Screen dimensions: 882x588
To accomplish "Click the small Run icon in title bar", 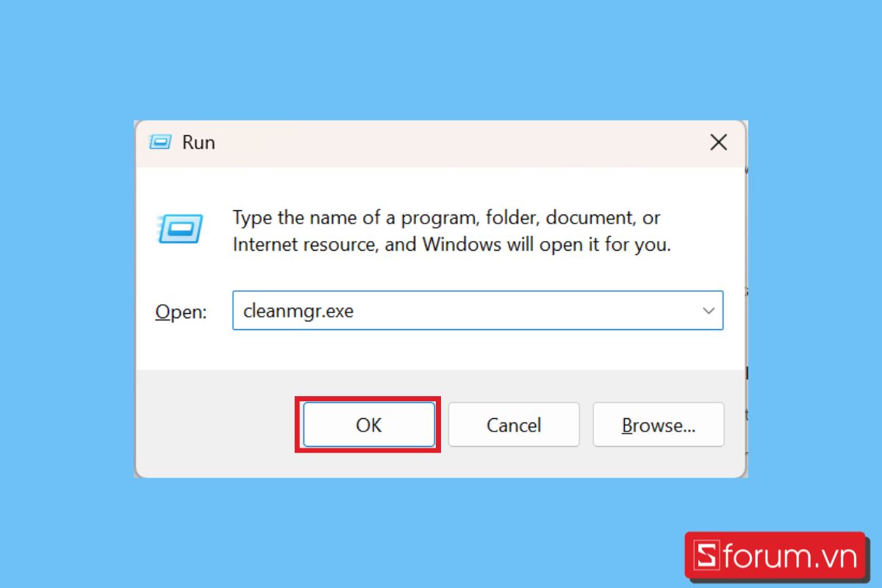I will 160,142.
